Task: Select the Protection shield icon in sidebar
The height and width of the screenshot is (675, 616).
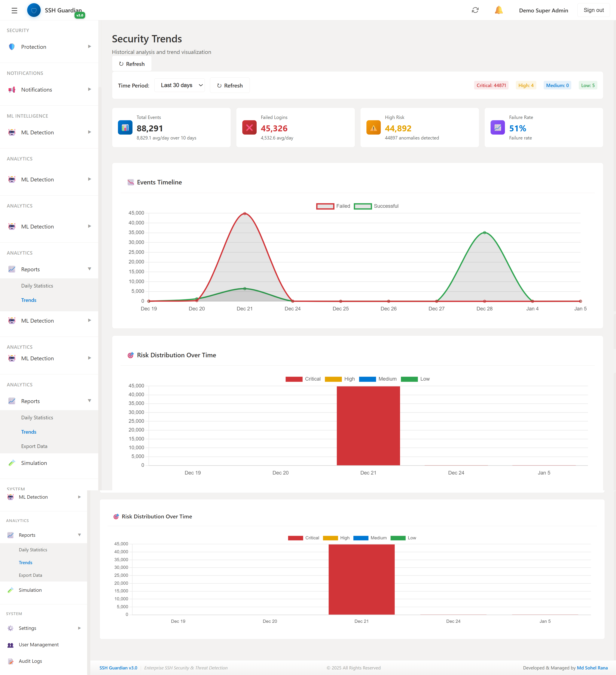Action: click(x=11, y=47)
